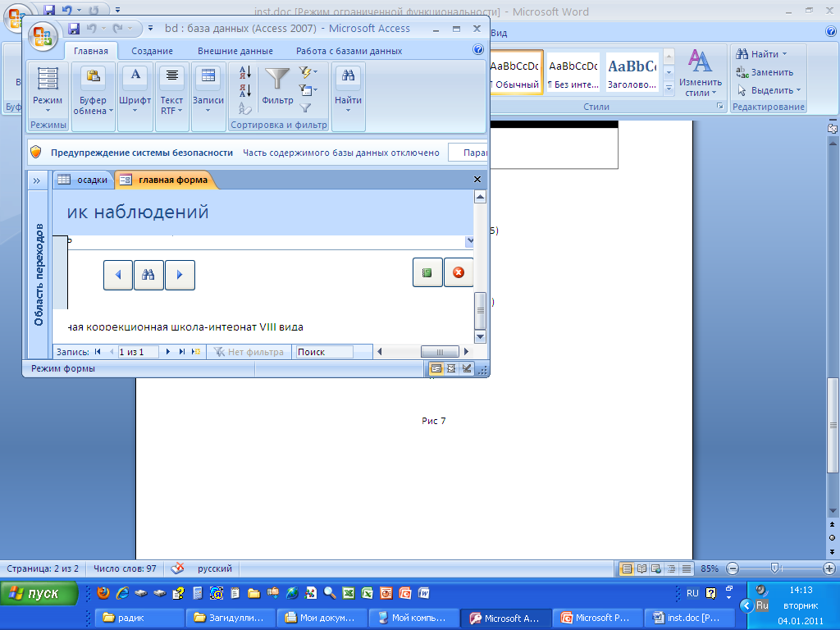Open the filter Selection lightning dropdown
840x630 pixels.
[308, 72]
